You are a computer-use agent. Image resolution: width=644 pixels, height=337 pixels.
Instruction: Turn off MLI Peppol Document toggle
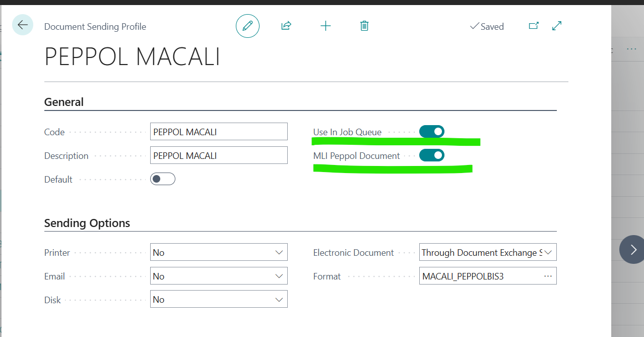click(x=432, y=155)
